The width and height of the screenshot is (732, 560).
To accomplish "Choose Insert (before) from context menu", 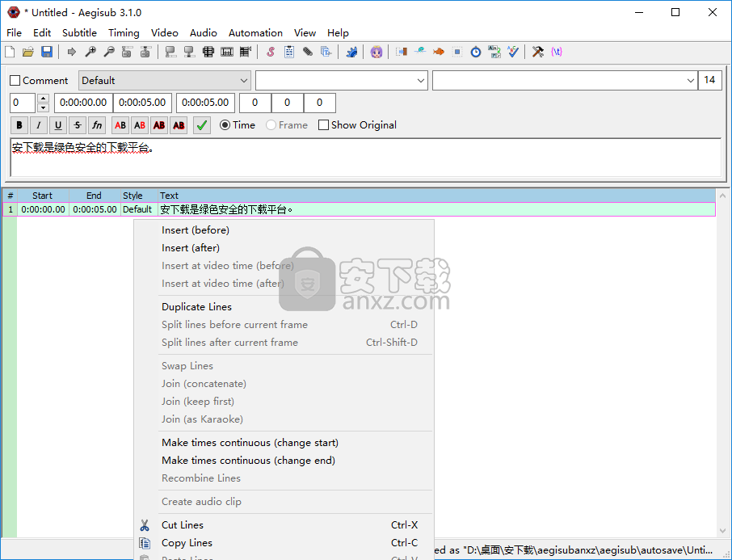I will pyautogui.click(x=284, y=229).
